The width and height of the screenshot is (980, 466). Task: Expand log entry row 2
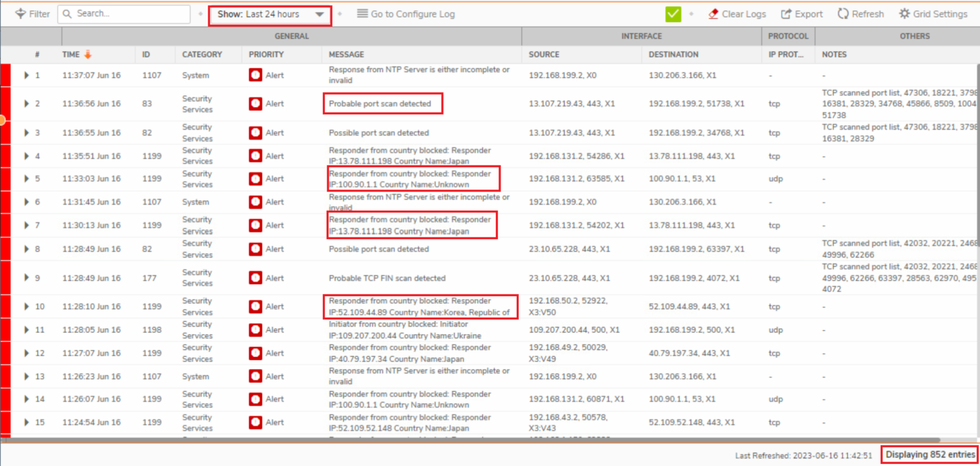point(27,104)
